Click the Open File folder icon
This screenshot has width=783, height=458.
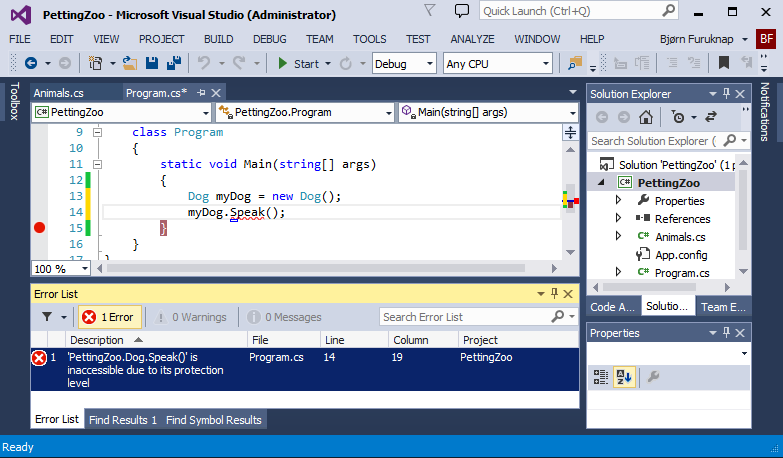tap(130, 63)
